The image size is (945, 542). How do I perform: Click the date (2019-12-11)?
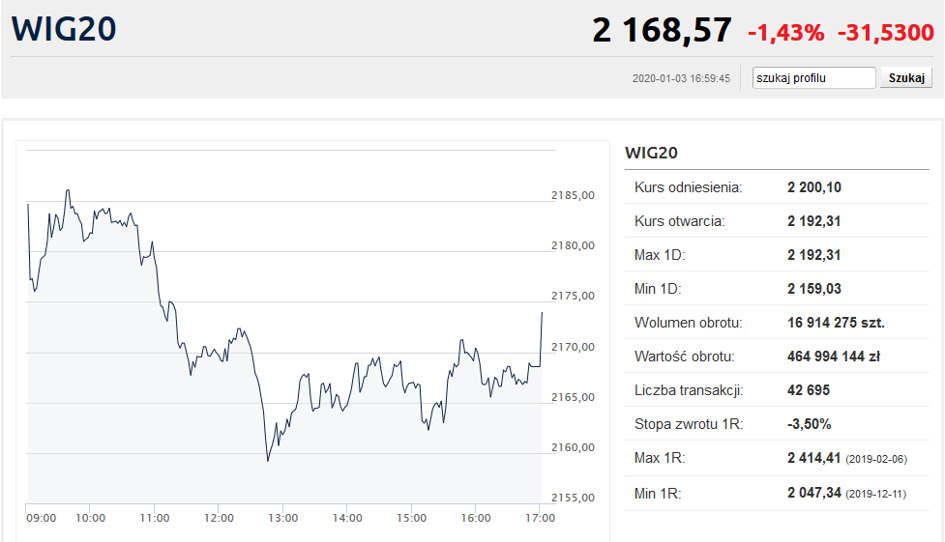click(876, 494)
